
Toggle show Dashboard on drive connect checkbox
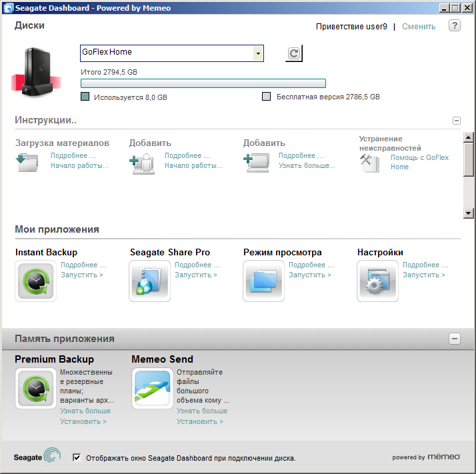click(x=77, y=457)
